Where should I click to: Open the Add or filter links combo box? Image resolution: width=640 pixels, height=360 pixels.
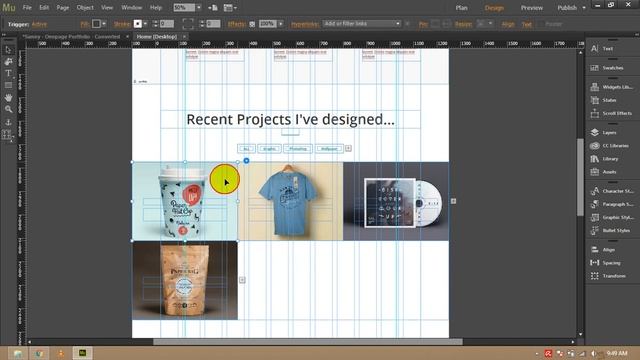click(362, 24)
